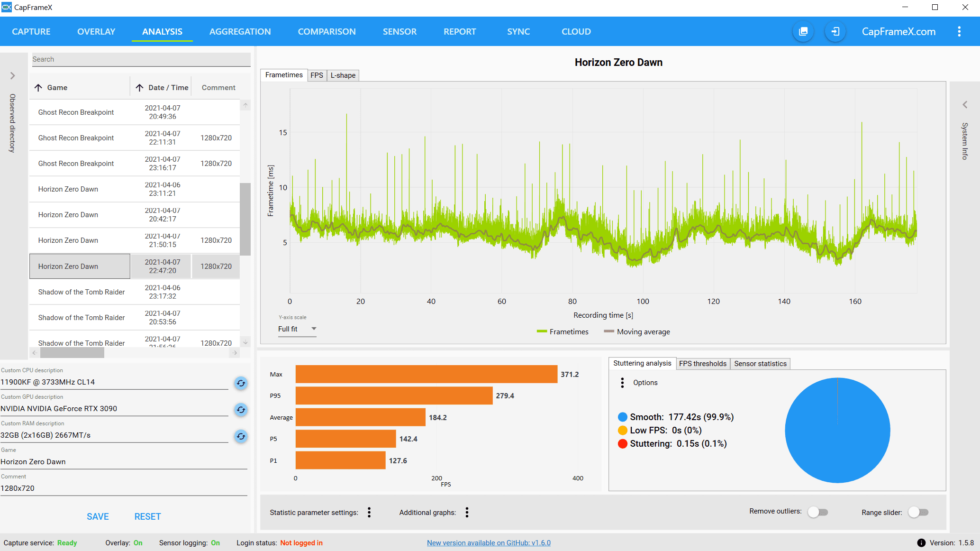Show the FPS thresholds tab
This screenshot has height=551, width=980.
[x=702, y=364]
